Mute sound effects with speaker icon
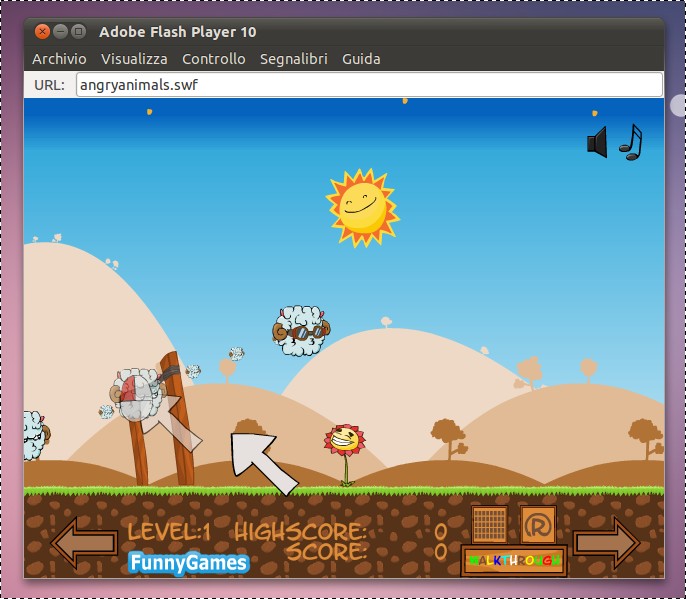The width and height of the screenshot is (686, 599). 597,142
